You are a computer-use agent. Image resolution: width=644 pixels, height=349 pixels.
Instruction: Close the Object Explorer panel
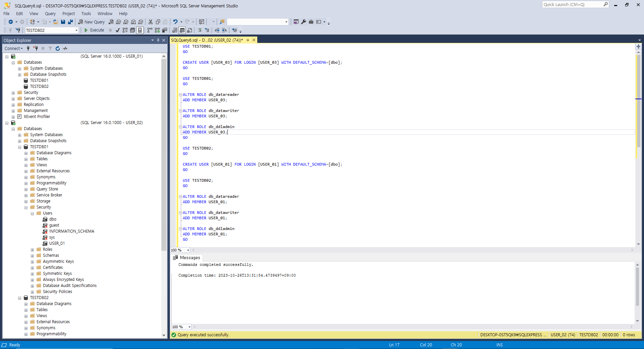coord(164,40)
